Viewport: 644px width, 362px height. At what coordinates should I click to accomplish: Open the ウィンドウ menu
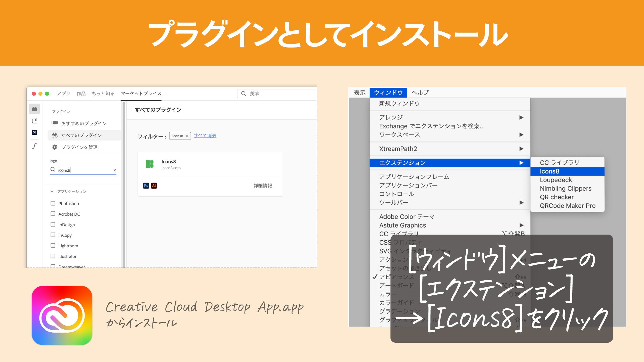pos(388,93)
